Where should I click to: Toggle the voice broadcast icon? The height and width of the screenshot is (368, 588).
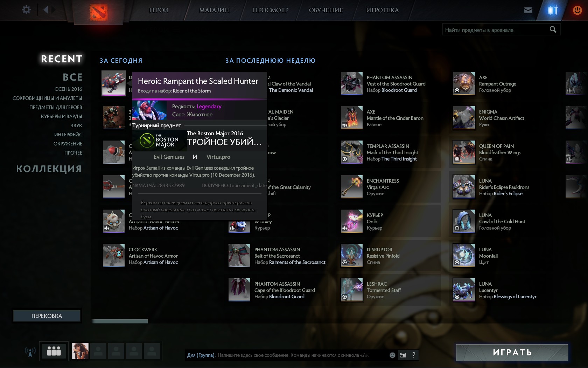30,352
